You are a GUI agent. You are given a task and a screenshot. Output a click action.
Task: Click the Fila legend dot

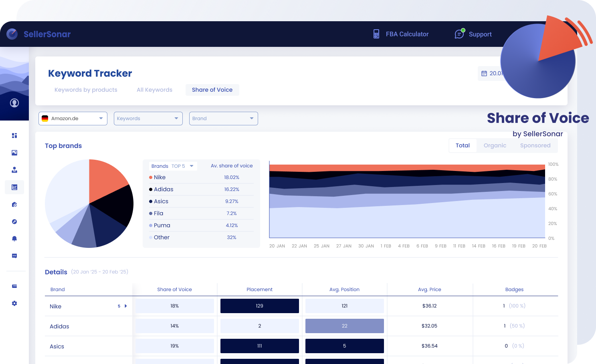tap(151, 213)
